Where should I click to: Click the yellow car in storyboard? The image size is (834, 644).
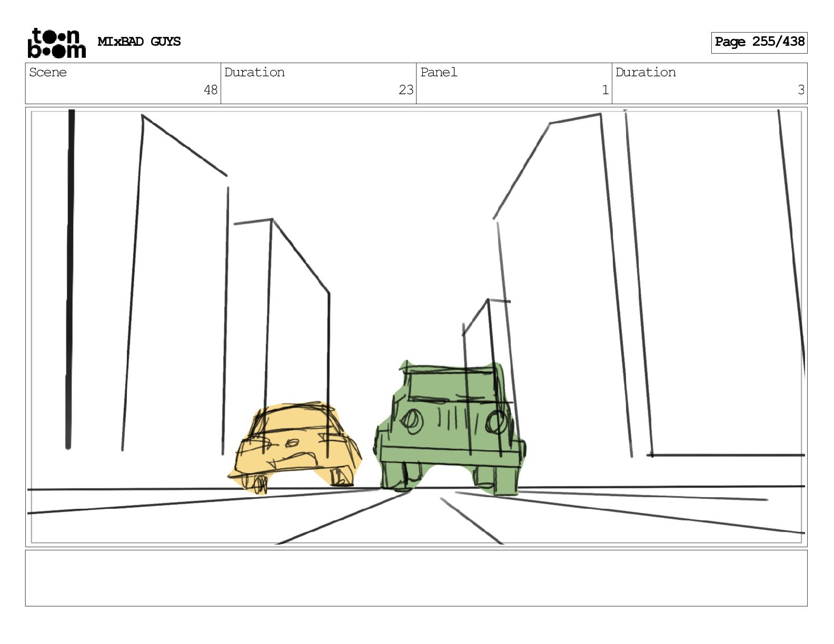(x=295, y=447)
